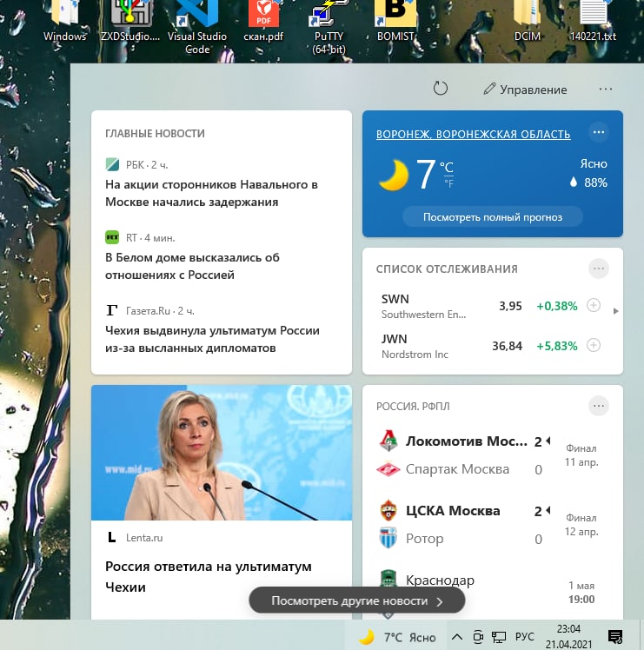Click the Газета.Ru source icon

tap(112, 310)
